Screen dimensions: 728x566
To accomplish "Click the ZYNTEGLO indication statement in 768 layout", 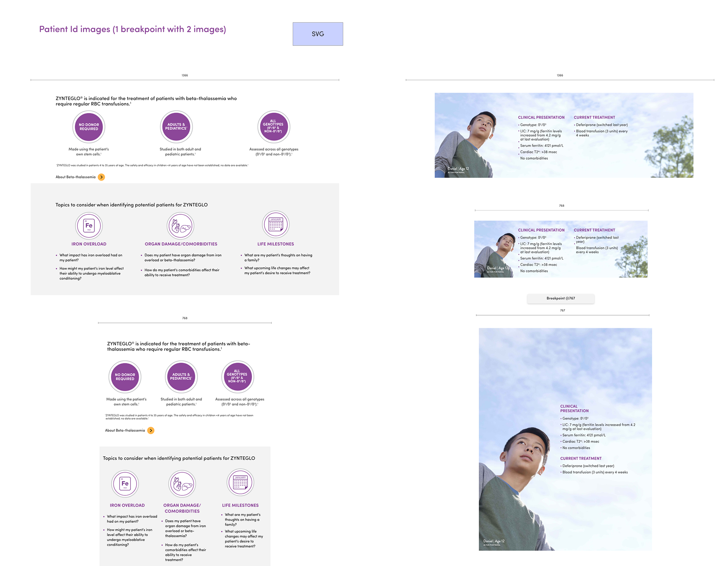I will coord(179,346).
